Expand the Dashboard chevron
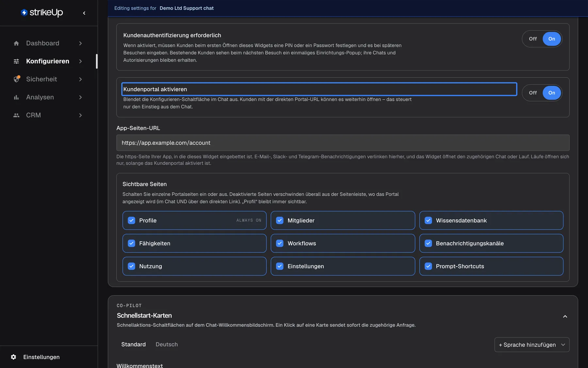588x368 pixels. [80, 43]
